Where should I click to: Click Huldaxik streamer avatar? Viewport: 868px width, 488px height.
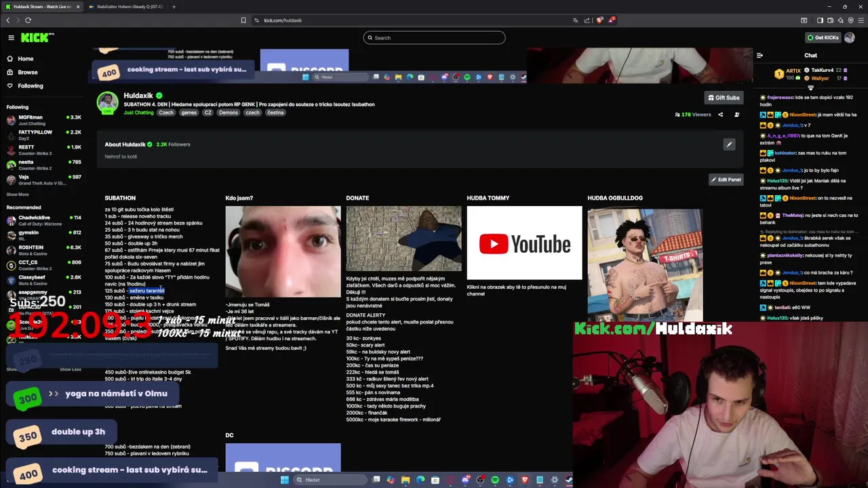(107, 102)
